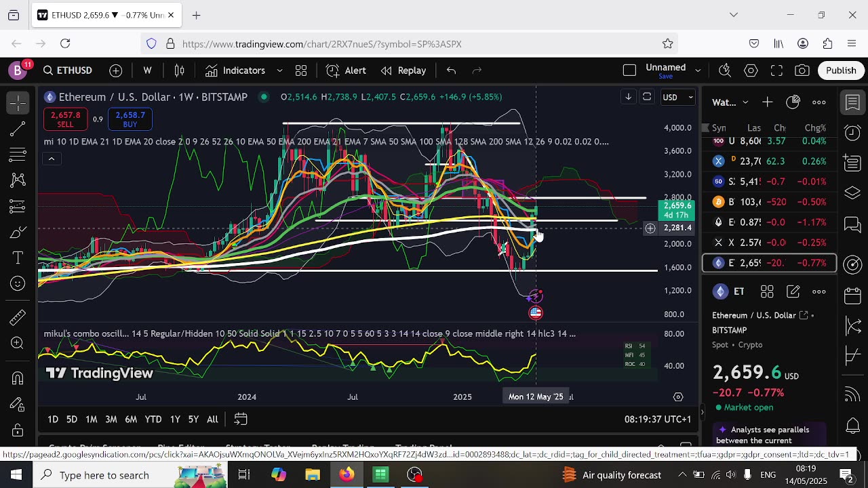Open the time axis settings gear
The width and height of the screenshot is (868, 488).
[x=678, y=397]
